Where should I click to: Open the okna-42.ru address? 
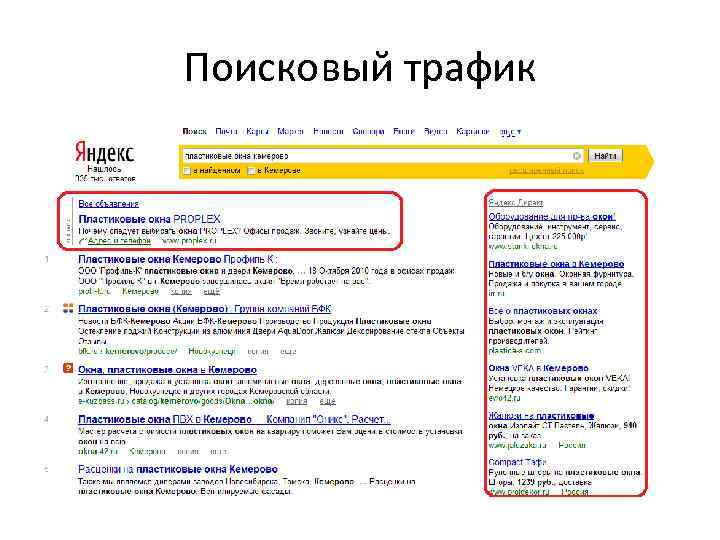point(97,451)
